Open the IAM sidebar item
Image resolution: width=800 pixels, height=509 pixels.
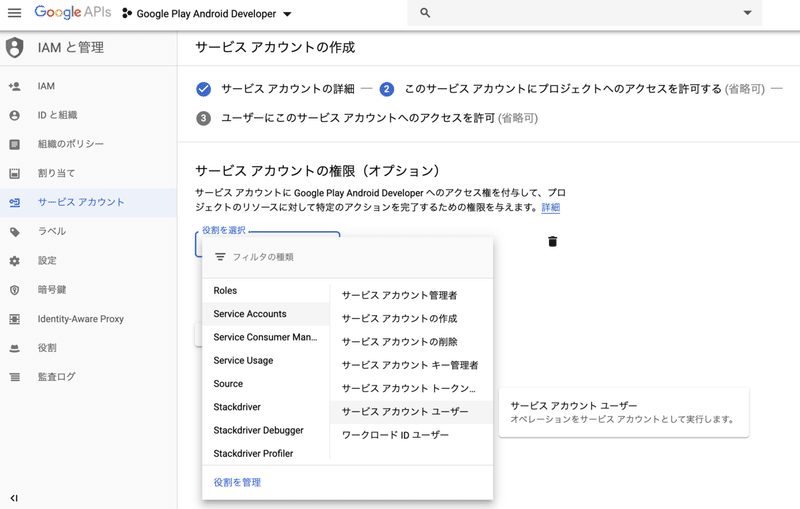(x=88, y=86)
